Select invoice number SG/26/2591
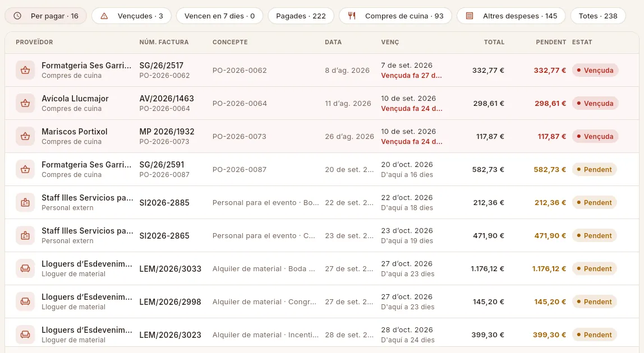The height and width of the screenshot is (353, 644). [x=162, y=165]
